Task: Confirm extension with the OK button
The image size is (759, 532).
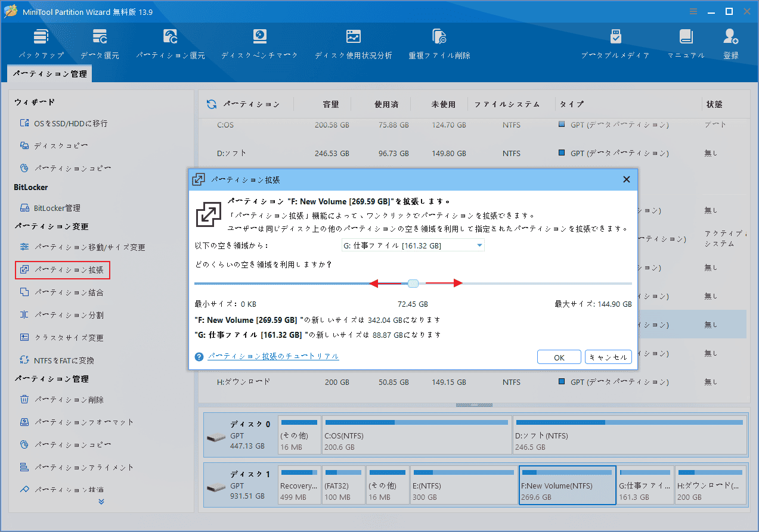Action: tap(559, 357)
